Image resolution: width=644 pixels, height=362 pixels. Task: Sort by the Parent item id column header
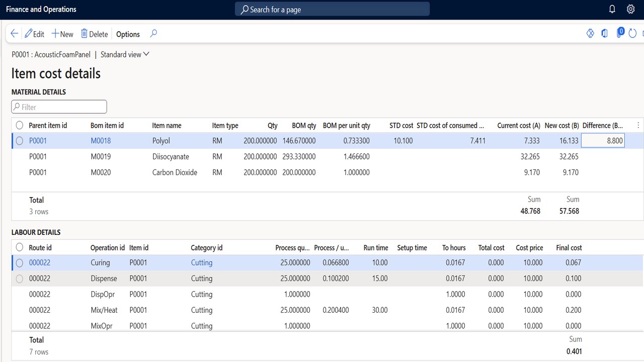point(48,125)
